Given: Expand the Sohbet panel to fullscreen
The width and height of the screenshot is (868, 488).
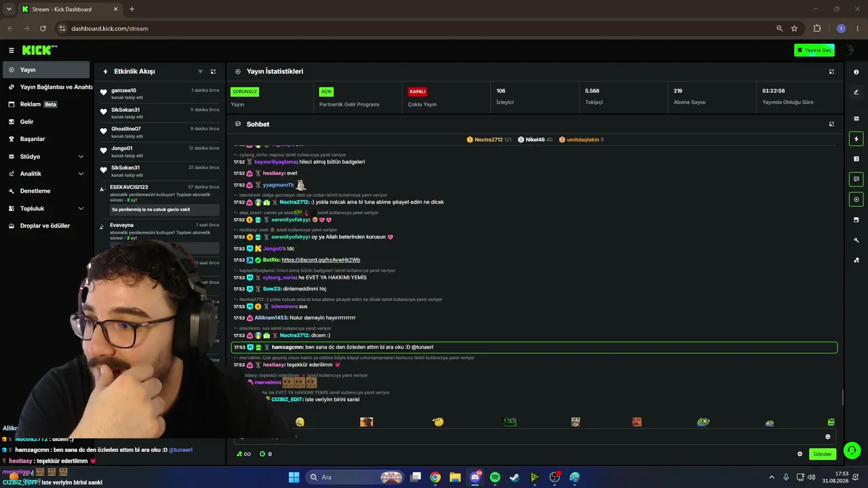Looking at the screenshot, I should pos(831,124).
